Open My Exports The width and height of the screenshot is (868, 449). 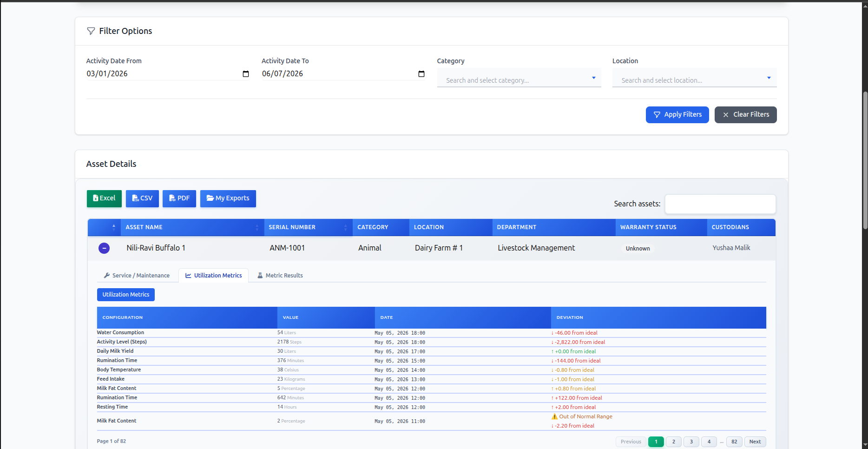[228, 198]
